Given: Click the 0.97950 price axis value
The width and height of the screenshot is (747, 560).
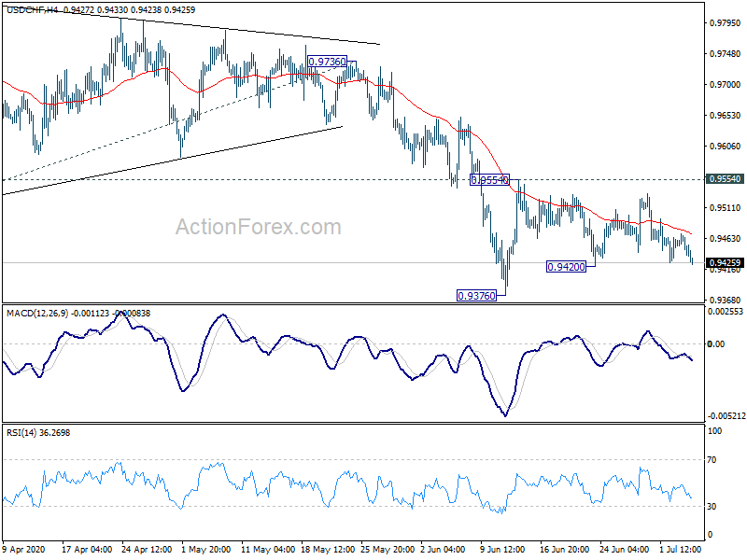Looking at the screenshot, I should pyautogui.click(x=726, y=22).
